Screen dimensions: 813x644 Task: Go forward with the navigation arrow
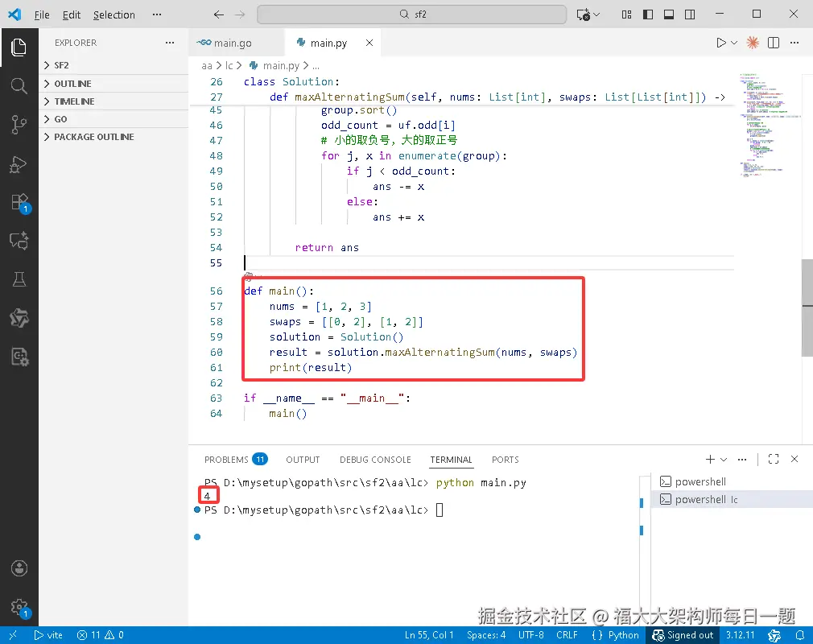click(240, 14)
